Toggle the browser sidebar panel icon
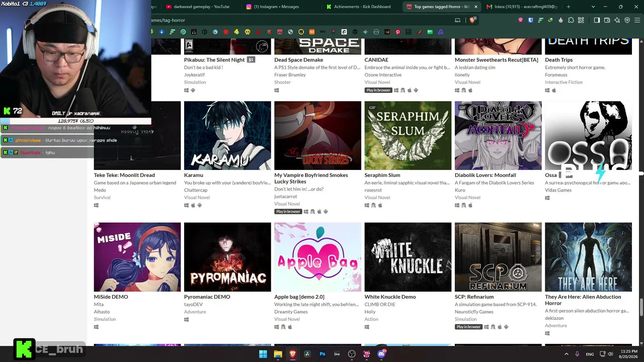 coord(597,20)
